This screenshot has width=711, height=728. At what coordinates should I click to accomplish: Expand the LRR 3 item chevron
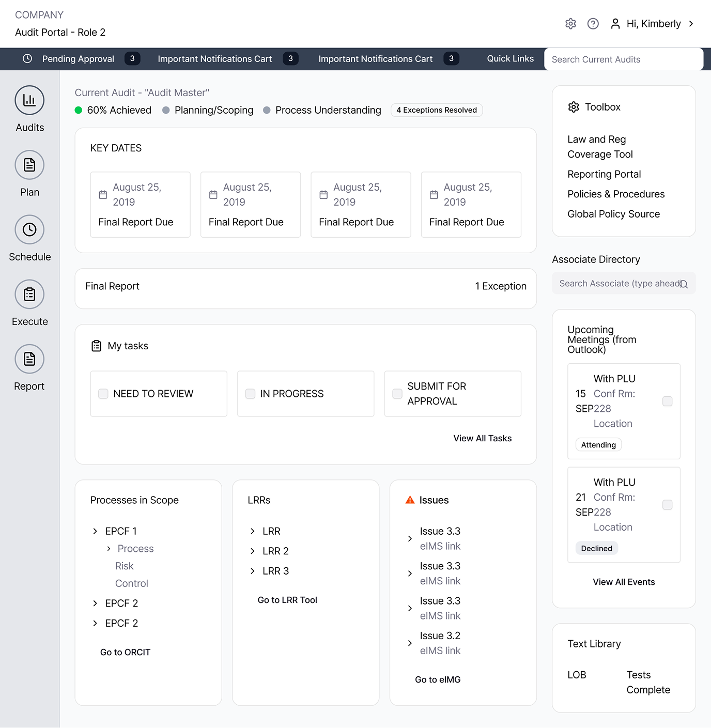tap(253, 571)
